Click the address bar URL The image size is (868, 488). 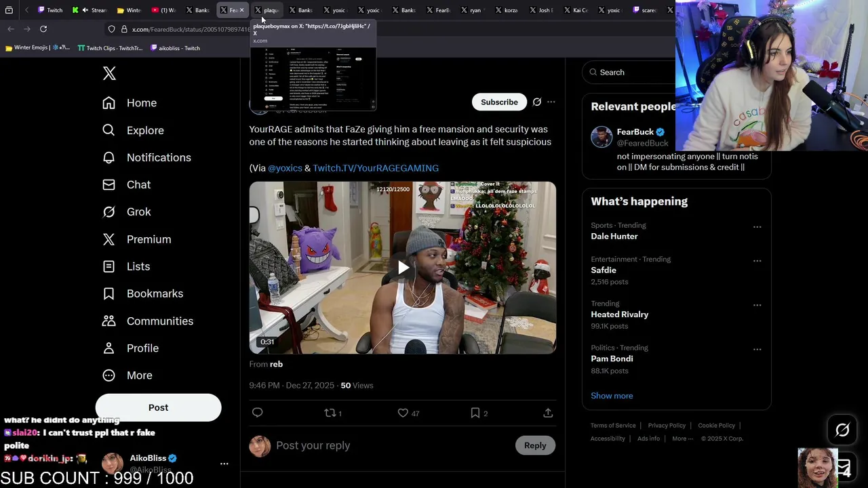click(x=191, y=29)
